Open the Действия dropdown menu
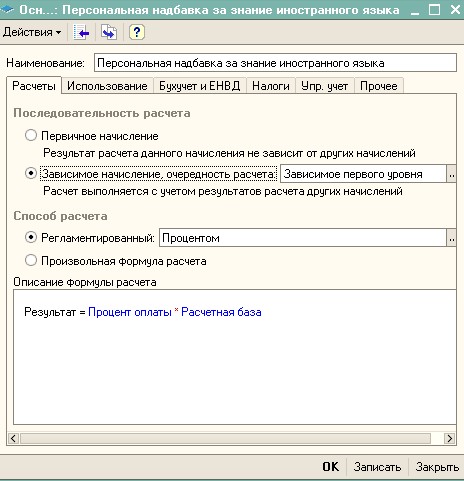This screenshot has width=464, height=481. pos(32,32)
